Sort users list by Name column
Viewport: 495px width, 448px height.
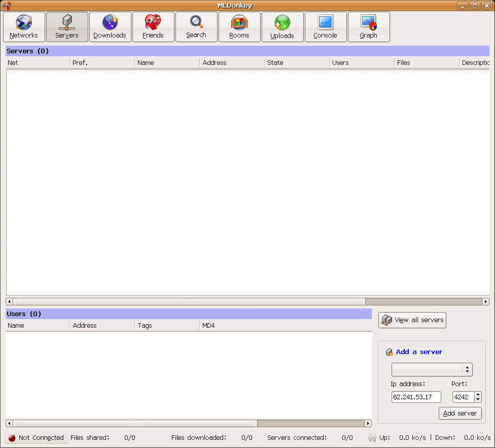pyautogui.click(x=38, y=326)
